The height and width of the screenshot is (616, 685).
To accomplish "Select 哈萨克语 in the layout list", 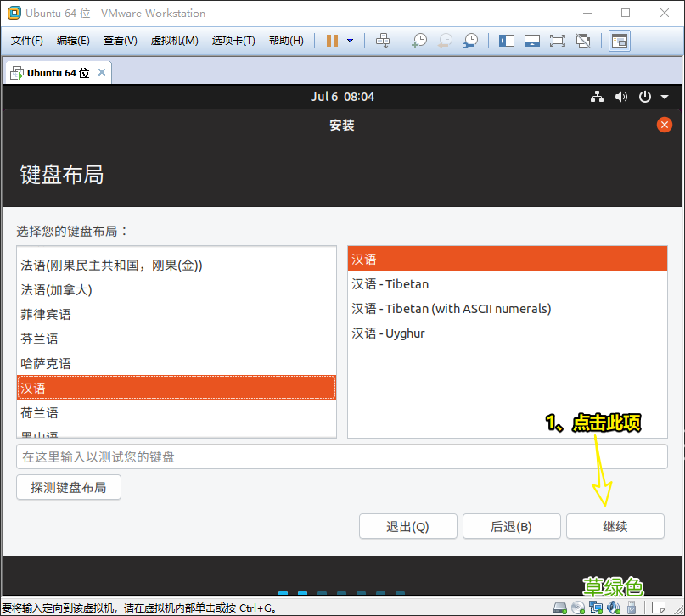I will tap(177, 363).
